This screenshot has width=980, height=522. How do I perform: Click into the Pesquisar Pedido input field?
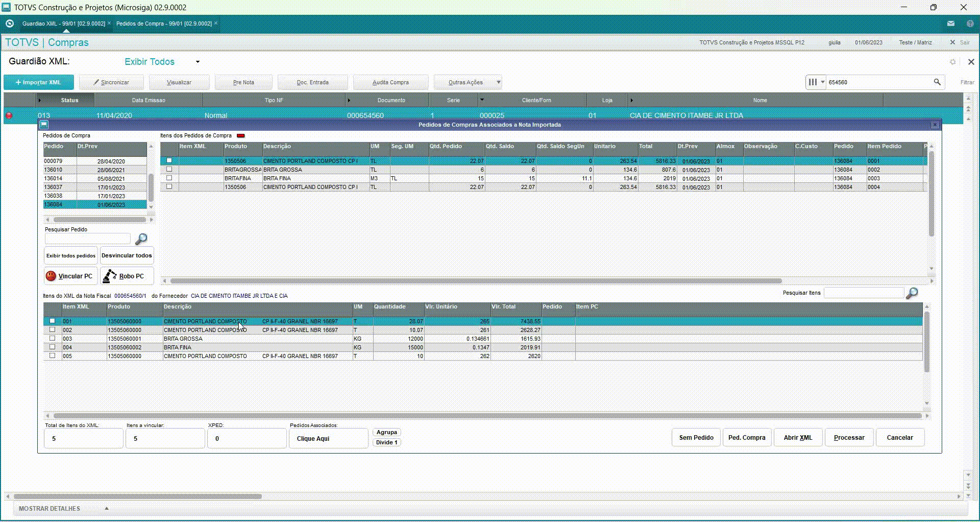click(88, 239)
